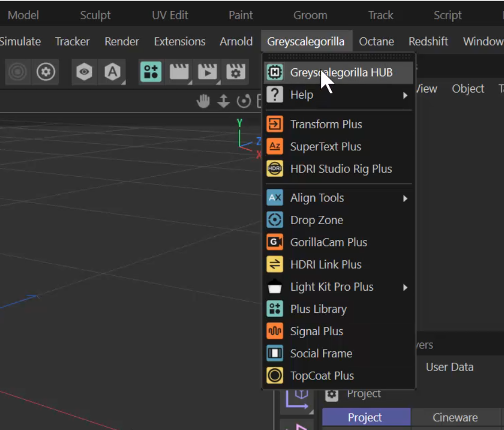Click the circled gear toolbar icon
Image resolution: width=504 pixels, height=430 pixels.
coord(46,72)
